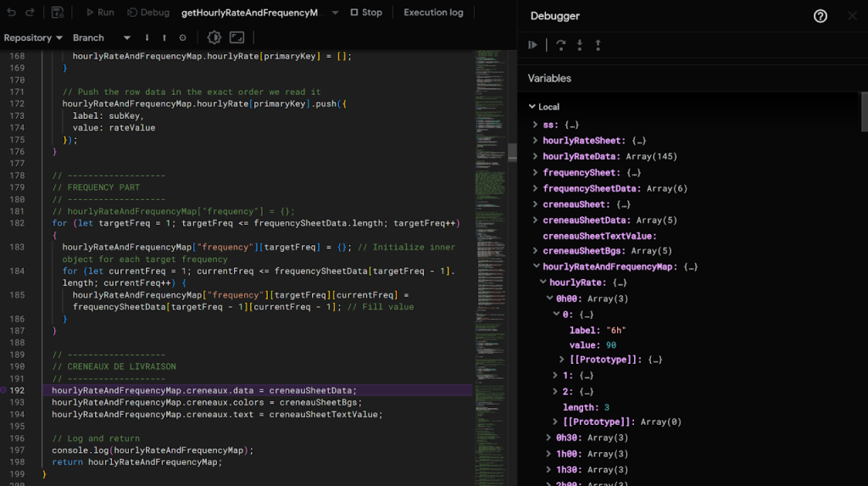The image size is (868, 486).
Task: Click the undo arrow in the editor toolbar
Action: [x=11, y=13]
